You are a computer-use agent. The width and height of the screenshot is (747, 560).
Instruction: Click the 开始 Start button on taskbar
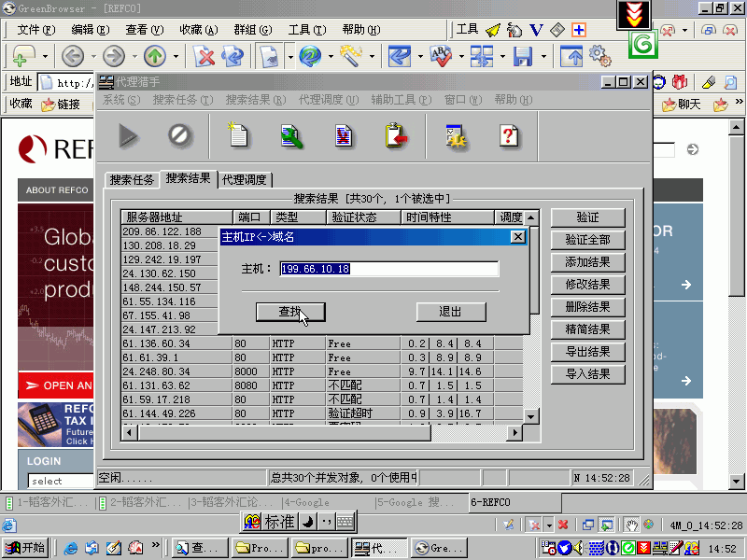25,548
